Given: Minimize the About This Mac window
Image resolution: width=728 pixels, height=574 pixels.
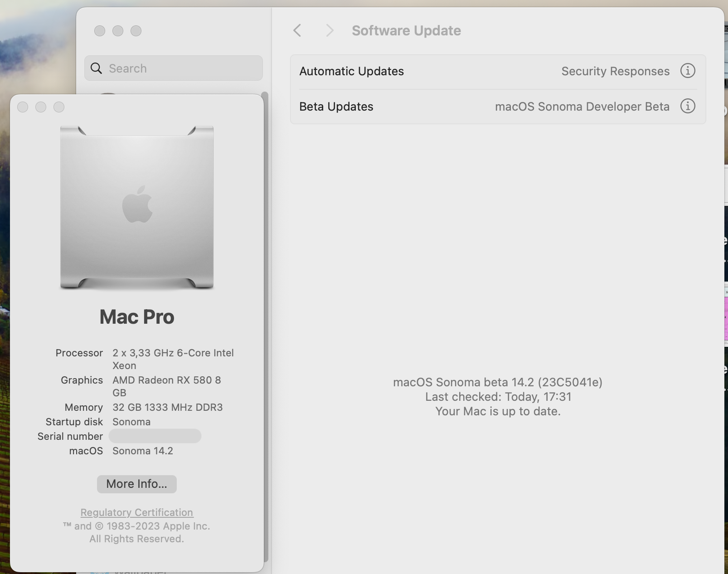Looking at the screenshot, I should click(x=41, y=107).
